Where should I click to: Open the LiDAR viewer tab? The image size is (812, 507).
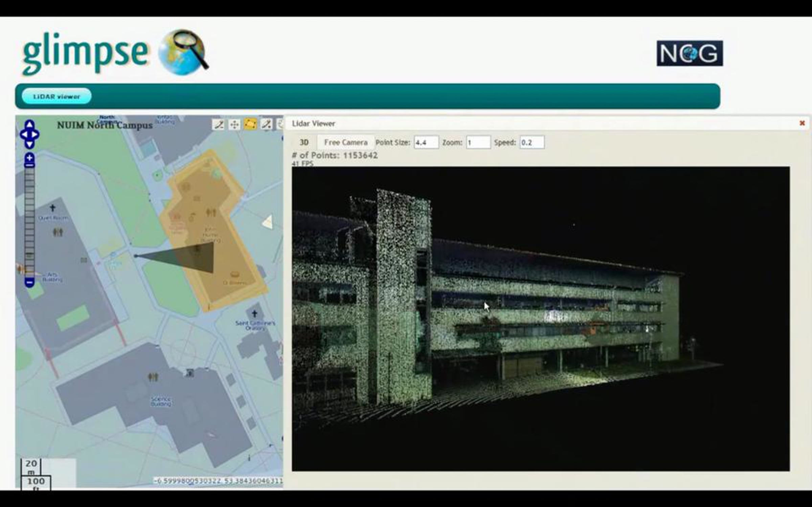click(x=57, y=96)
